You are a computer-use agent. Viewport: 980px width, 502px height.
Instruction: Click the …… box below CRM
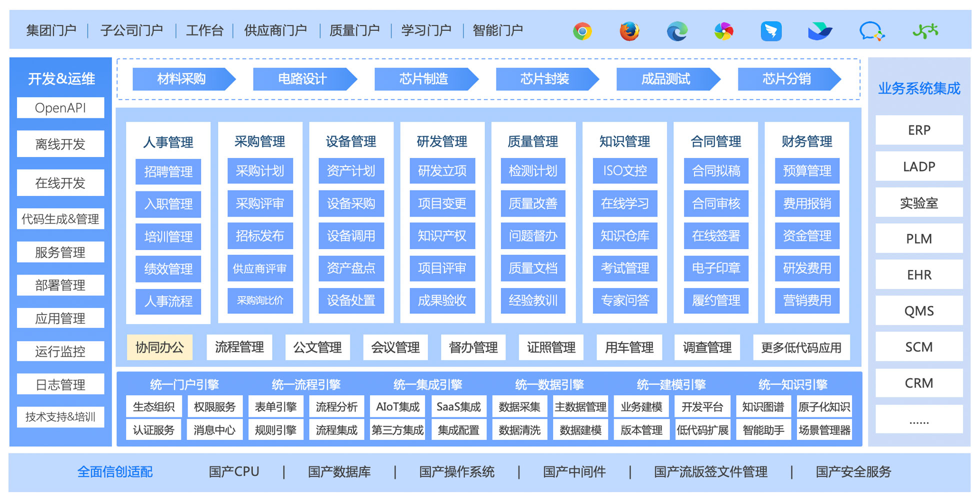[918, 419]
